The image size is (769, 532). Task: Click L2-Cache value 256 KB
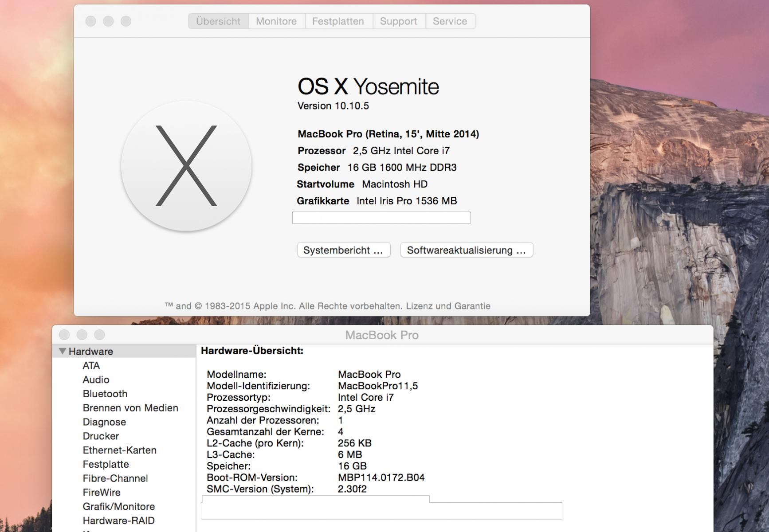355,443
